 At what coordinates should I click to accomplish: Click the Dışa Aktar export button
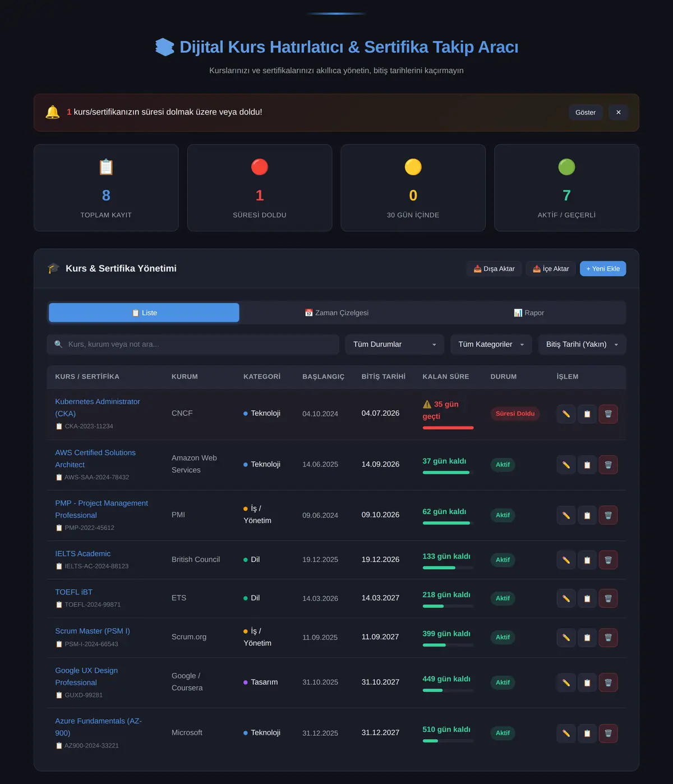[x=494, y=269]
